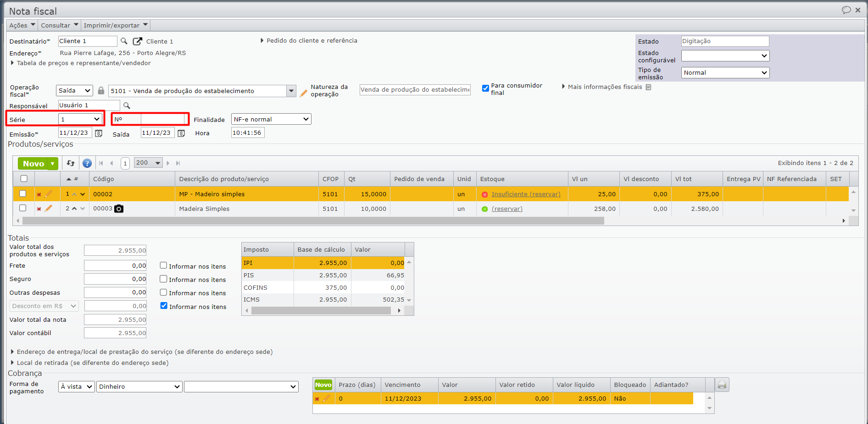Image resolution: width=868 pixels, height=424 pixels.
Task: Open the Dinheiro payment method dropdown
Action: (139, 387)
